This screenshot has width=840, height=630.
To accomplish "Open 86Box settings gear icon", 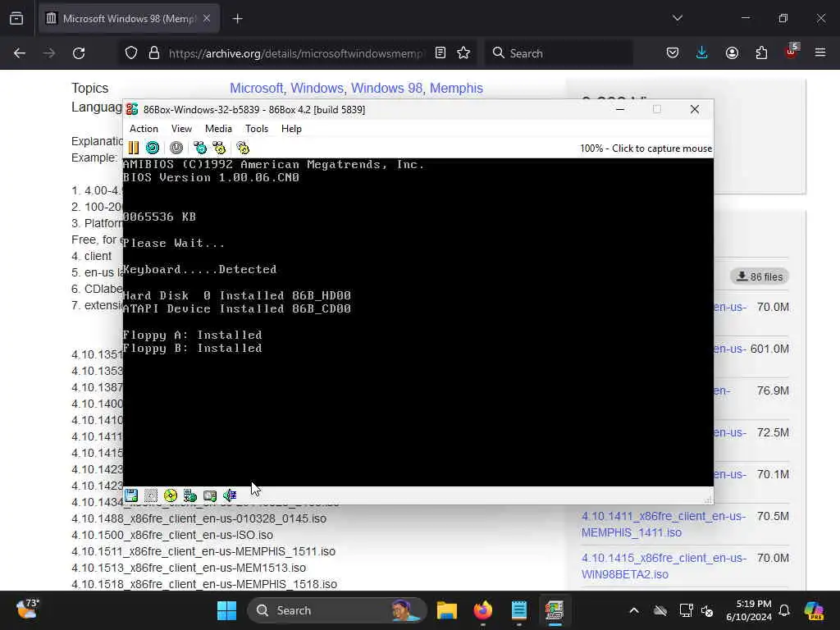I will tap(243, 148).
